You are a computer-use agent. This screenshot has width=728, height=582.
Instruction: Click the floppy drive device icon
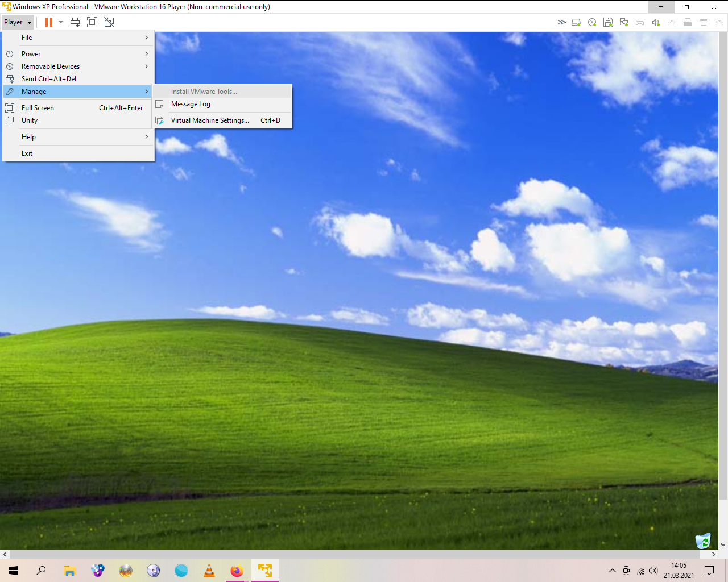click(x=608, y=22)
